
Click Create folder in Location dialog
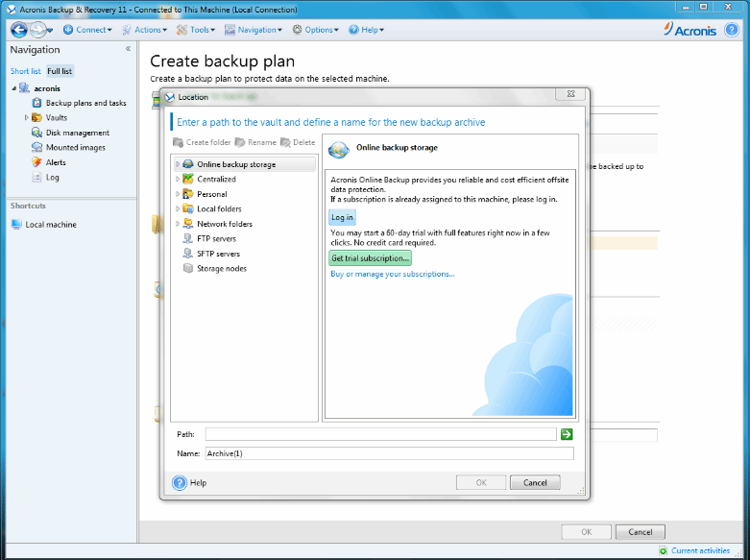pos(202,142)
